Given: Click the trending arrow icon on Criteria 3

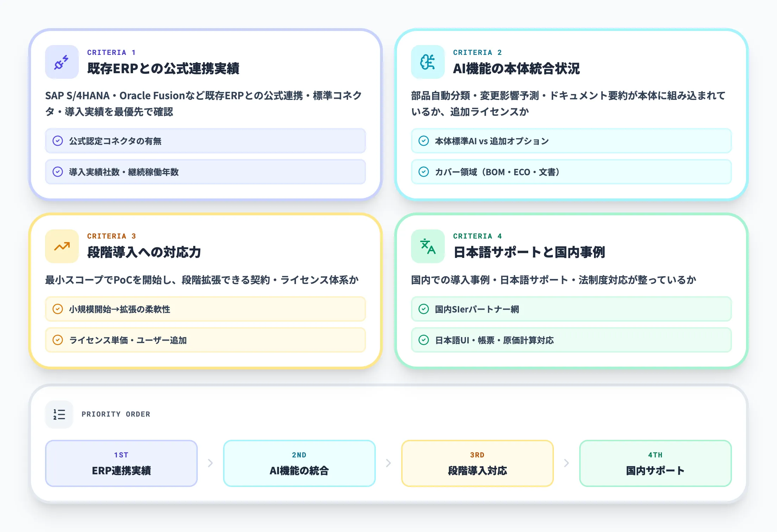Looking at the screenshot, I should (x=61, y=246).
